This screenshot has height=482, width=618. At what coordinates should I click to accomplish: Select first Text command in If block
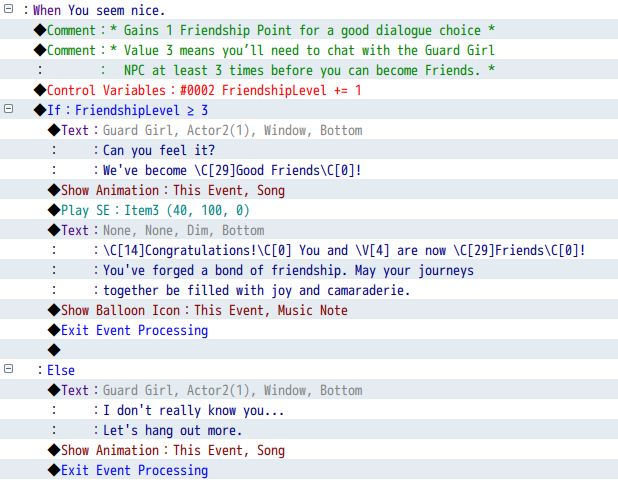[x=309, y=130]
